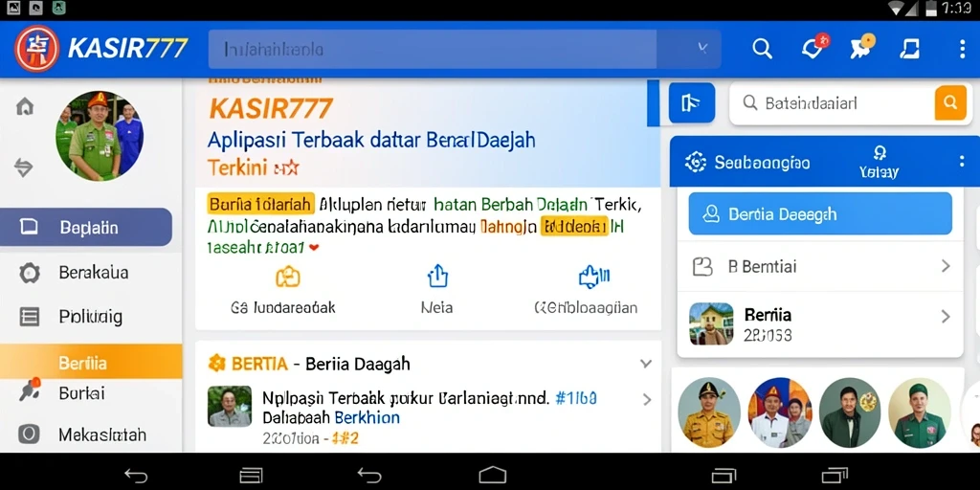
Task: Click the blue Bertiia Daeegah button
Action: tap(820, 213)
